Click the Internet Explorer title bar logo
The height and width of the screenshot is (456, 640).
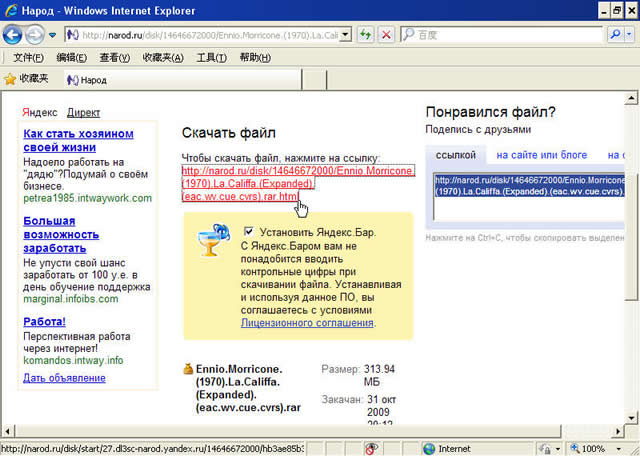[x=11, y=10]
